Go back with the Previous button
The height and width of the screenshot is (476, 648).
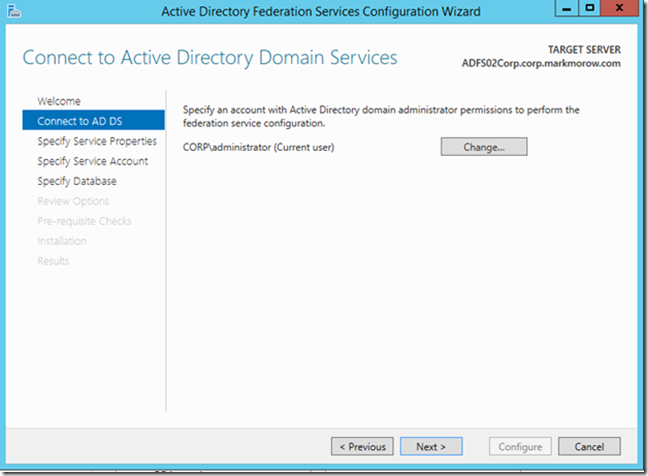click(362, 446)
